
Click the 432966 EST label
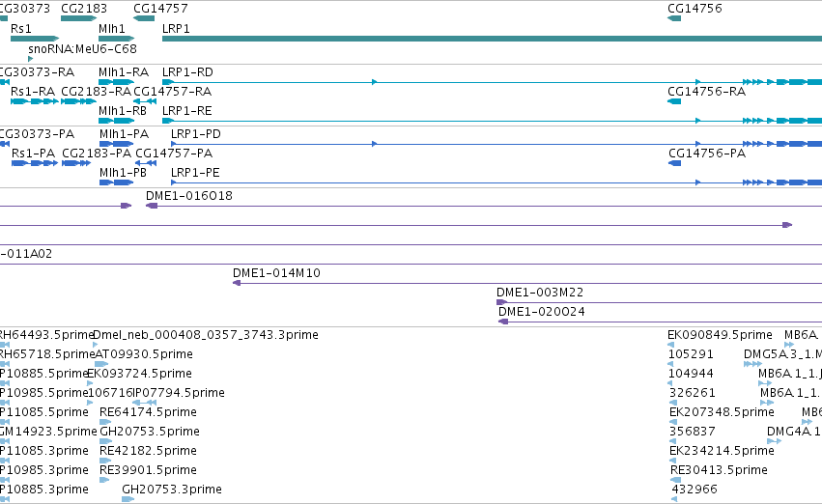(694, 489)
